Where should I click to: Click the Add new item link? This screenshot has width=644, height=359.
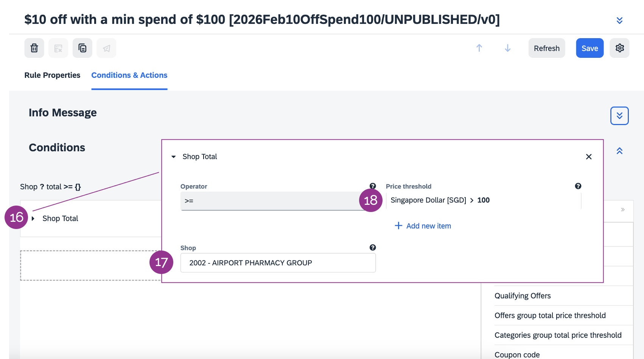[x=423, y=226]
